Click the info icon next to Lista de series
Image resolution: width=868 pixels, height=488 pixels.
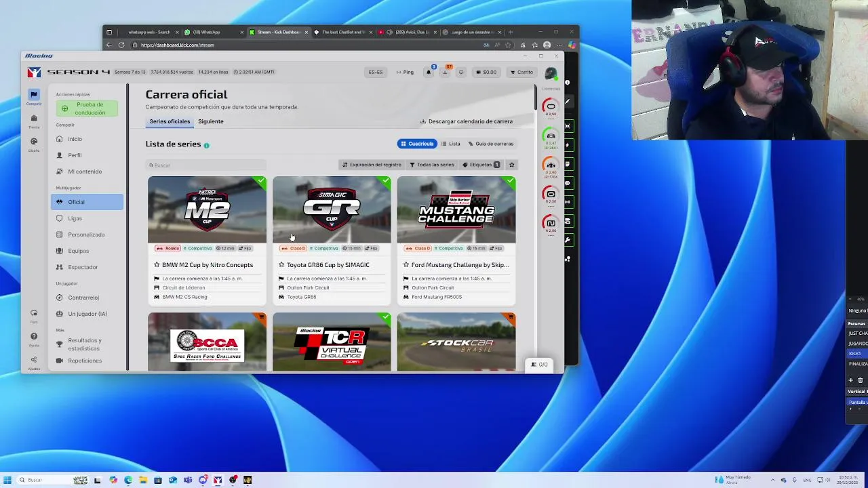[206, 145]
